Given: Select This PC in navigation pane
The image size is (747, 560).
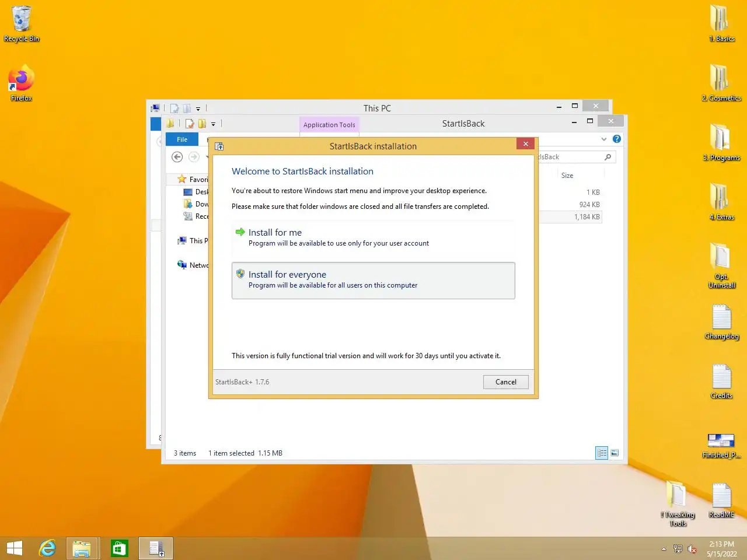Looking at the screenshot, I should [193, 241].
